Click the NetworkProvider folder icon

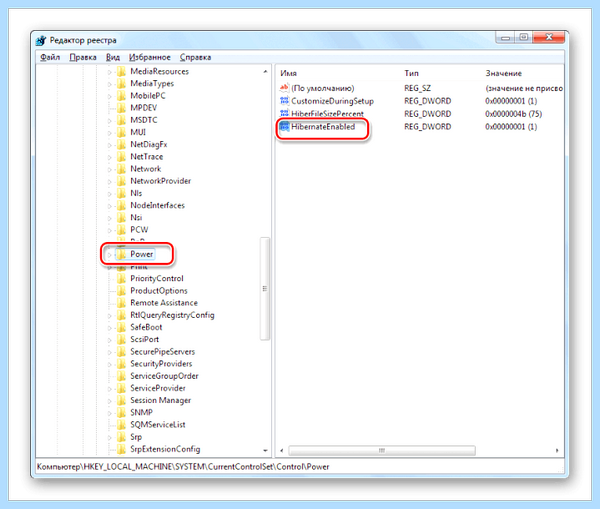[121, 181]
